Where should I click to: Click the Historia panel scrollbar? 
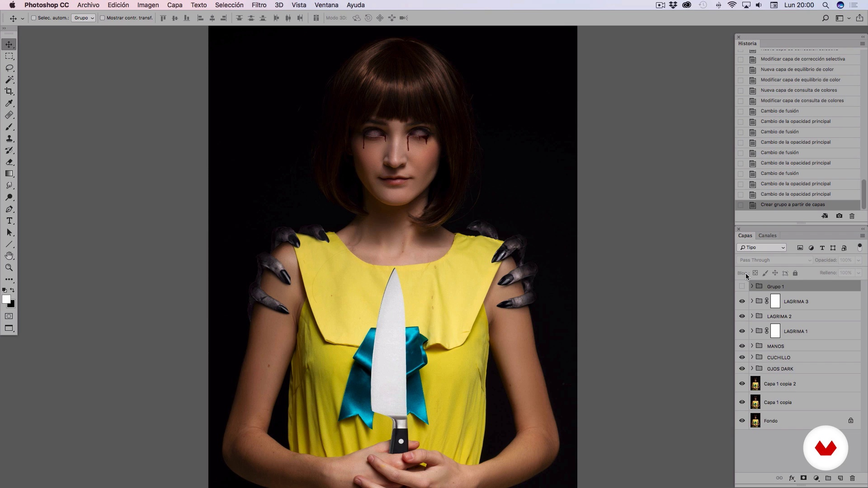(863, 194)
